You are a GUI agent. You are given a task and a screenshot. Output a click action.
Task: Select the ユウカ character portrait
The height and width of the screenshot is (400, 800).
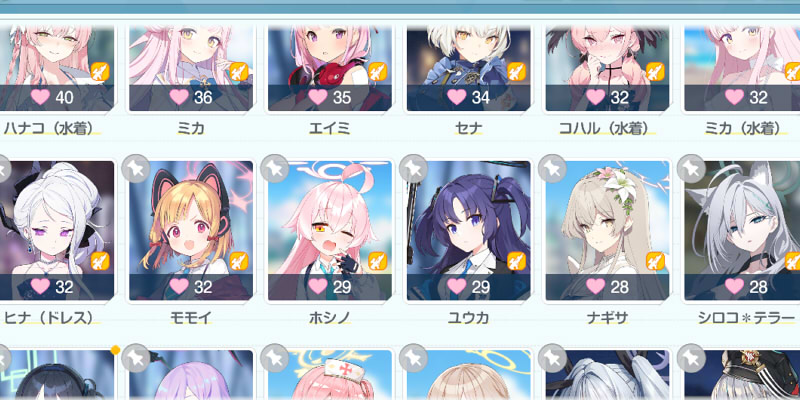468,231
